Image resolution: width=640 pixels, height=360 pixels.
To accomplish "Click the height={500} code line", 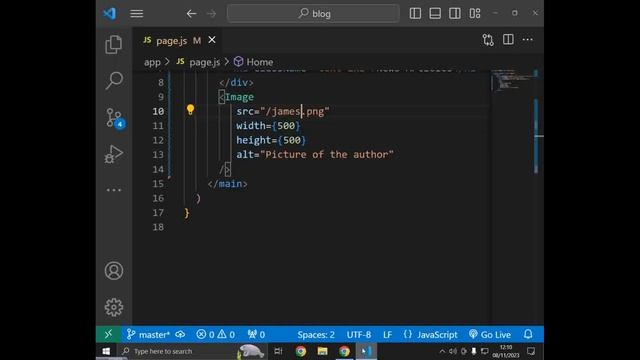I will click(x=271, y=140).
